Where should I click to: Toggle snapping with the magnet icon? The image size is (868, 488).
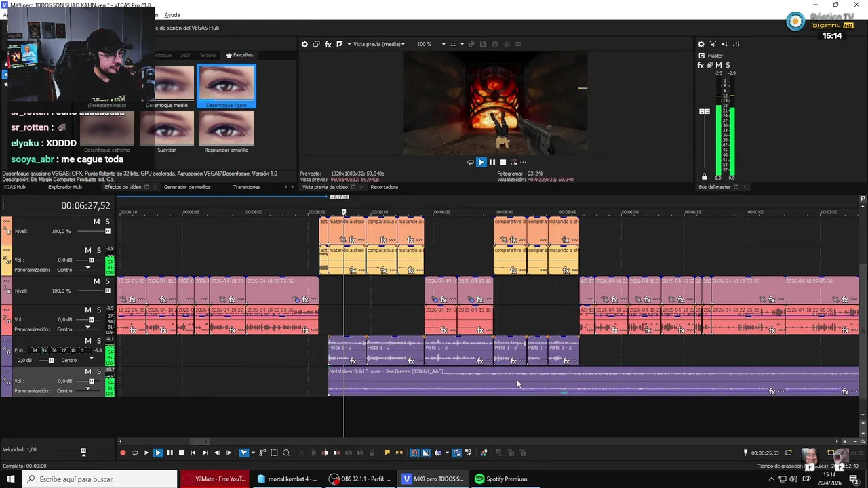tap(414, 453)
